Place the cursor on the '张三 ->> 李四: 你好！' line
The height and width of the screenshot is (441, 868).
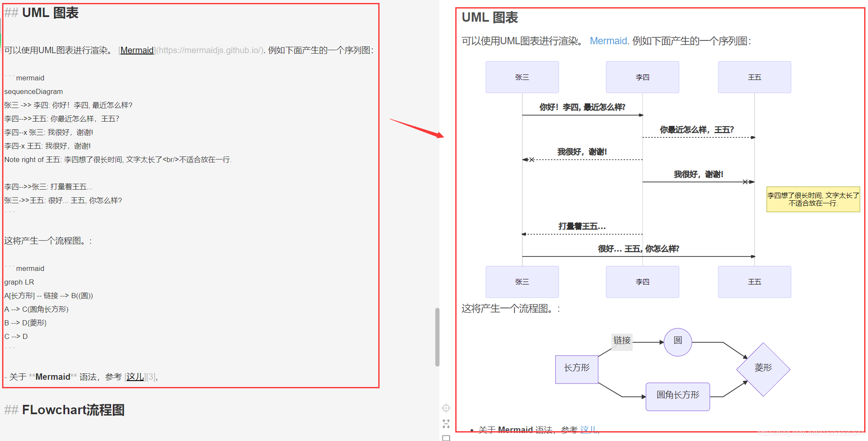(x=69, y=105)
